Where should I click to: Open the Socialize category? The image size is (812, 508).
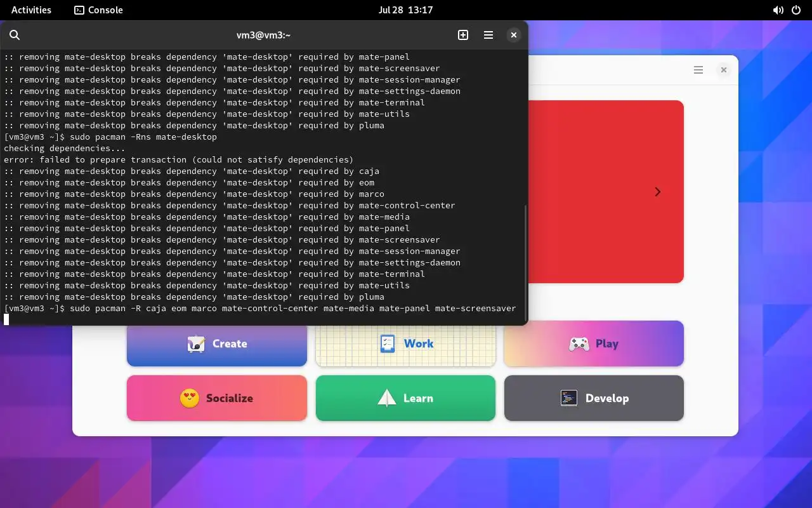point(217,398)
